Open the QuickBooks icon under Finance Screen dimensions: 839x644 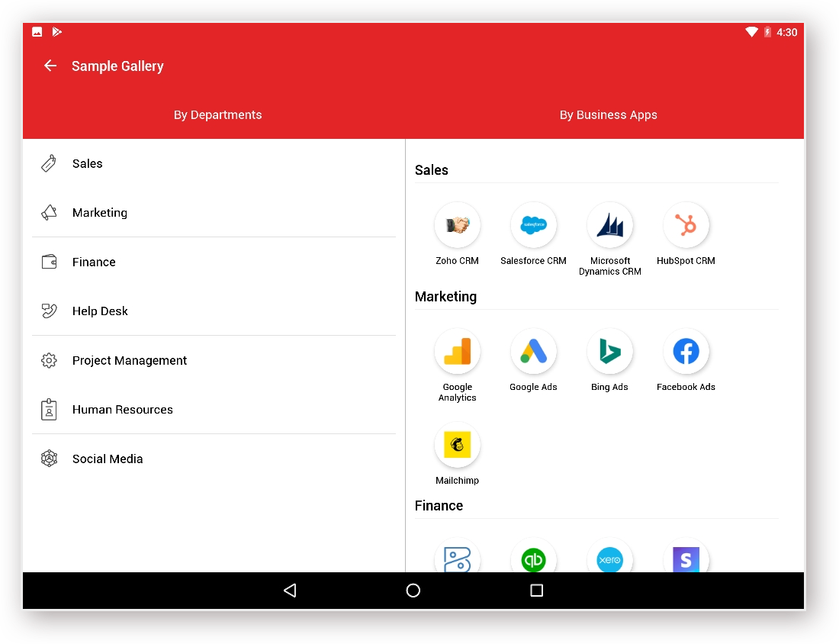point(533,557)
